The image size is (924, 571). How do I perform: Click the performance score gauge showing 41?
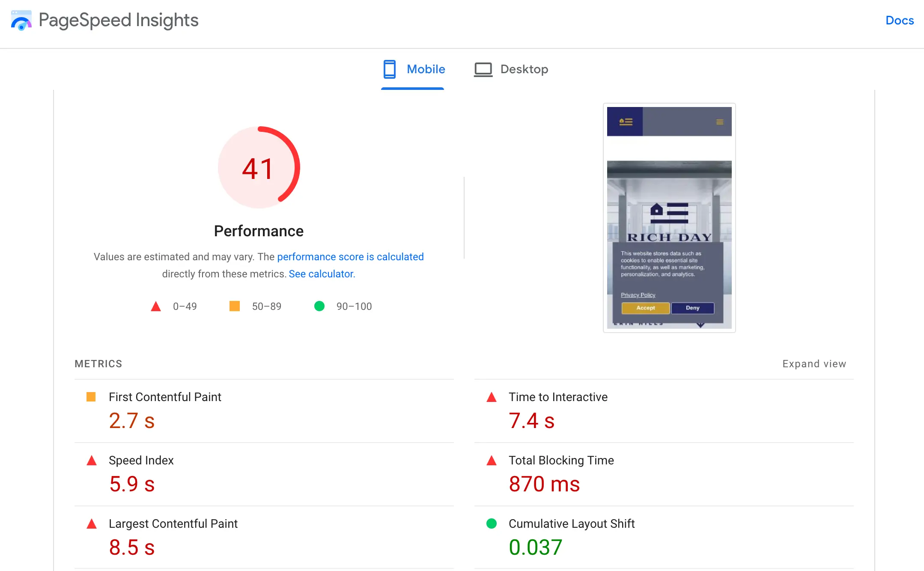pyautogui.click(x=259, y=167)
